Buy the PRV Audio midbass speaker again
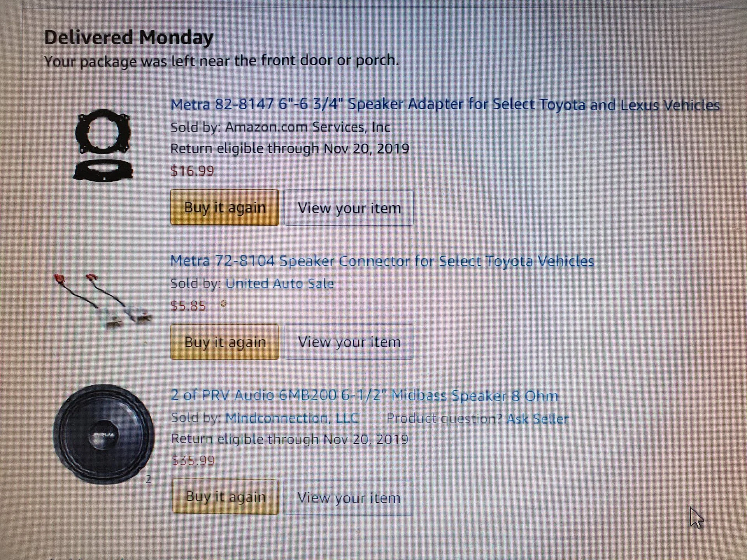This screenshot has height=560, width=747. [x=225, y=497]
